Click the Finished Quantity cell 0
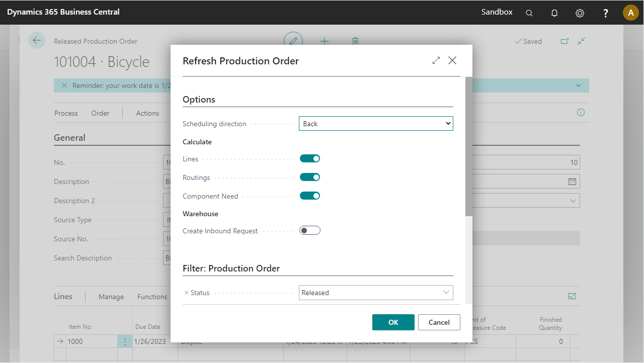644x363 pixels. [543, 341]
